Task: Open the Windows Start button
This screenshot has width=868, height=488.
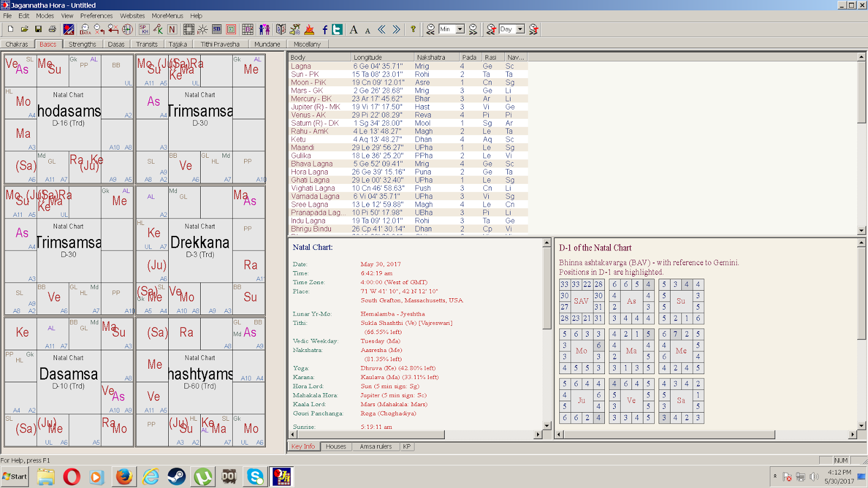Action: (x=15, y=477)
